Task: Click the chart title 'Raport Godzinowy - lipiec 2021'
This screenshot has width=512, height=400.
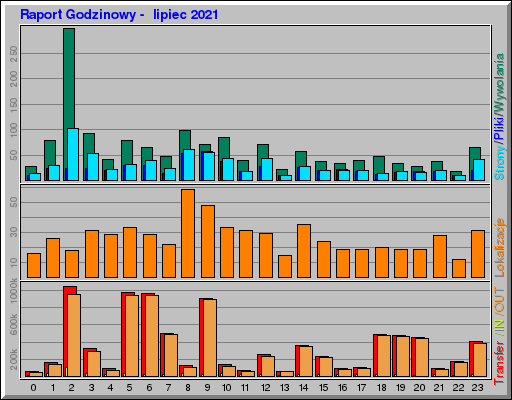Action: (119, 15)
